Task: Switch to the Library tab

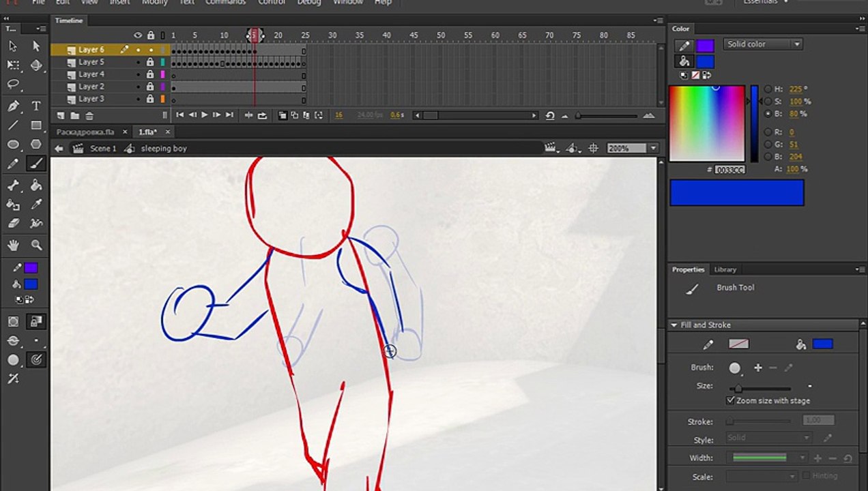Action: click(725, 269)
